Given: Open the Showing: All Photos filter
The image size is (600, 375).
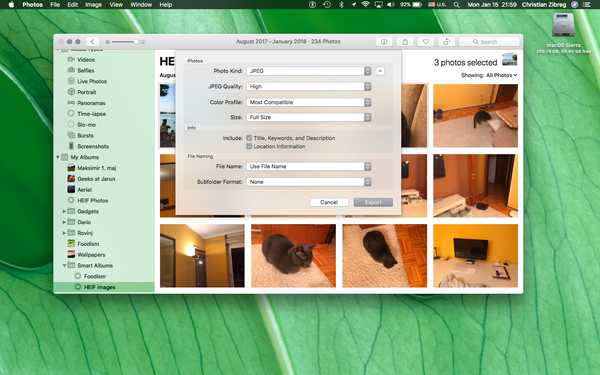Looking at the screenshot, I should (x=489, y=75).
